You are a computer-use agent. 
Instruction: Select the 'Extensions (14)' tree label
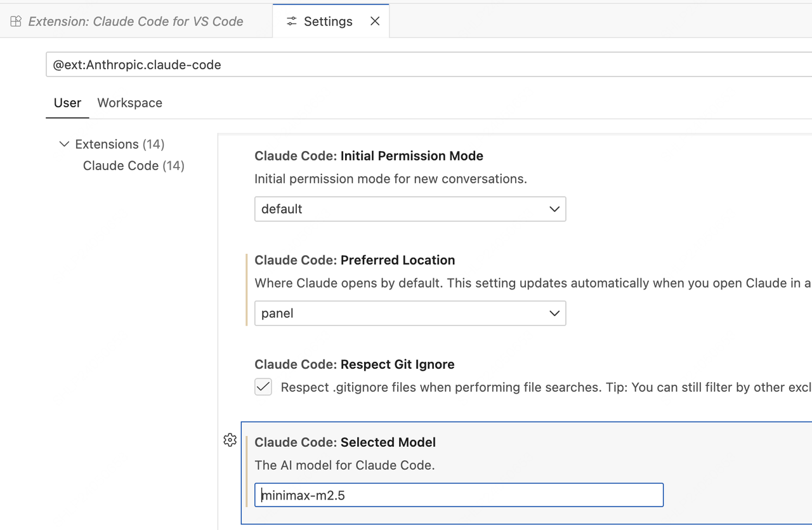point(119,144)
